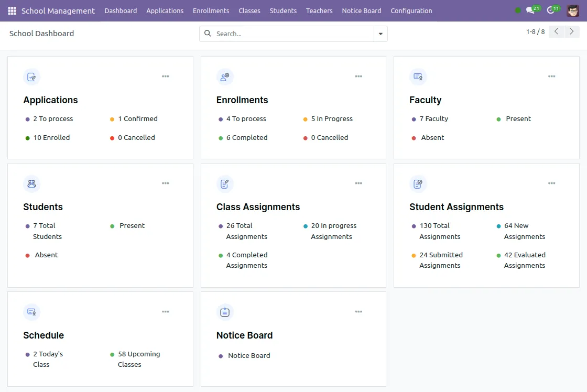Screen dimensions: 587x392
Task: Click the Enrollments card icon
Action: 225,77
